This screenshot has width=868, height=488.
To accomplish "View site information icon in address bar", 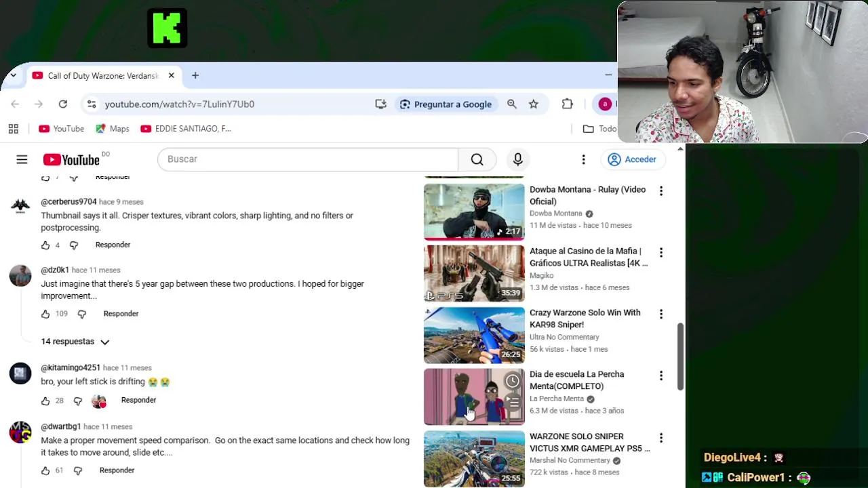I will click(91, 104).
